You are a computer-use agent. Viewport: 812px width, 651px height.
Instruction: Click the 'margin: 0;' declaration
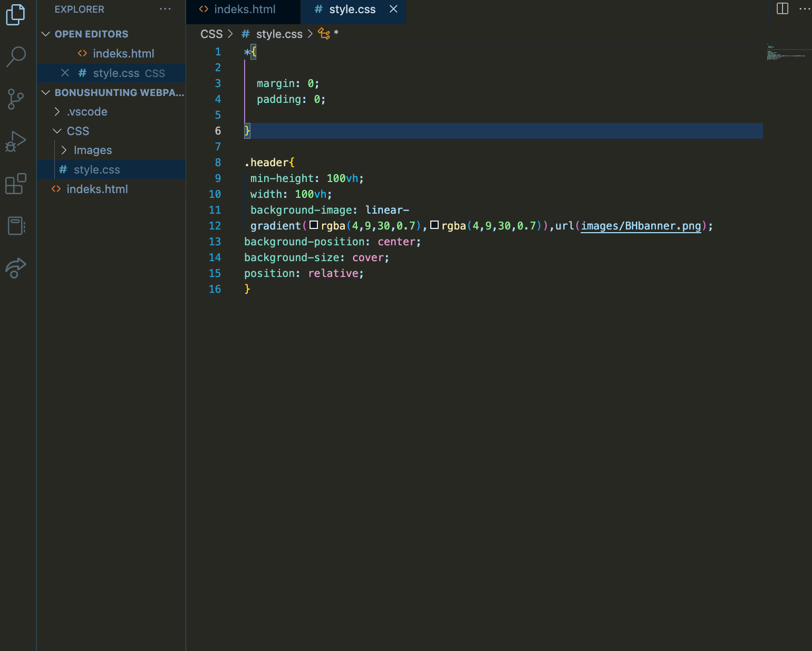(288, 83)
